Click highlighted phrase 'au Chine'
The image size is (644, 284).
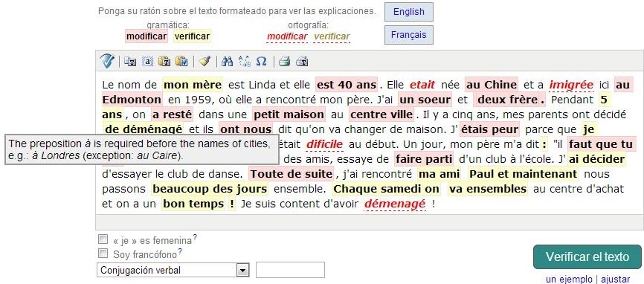pos(492,85)
